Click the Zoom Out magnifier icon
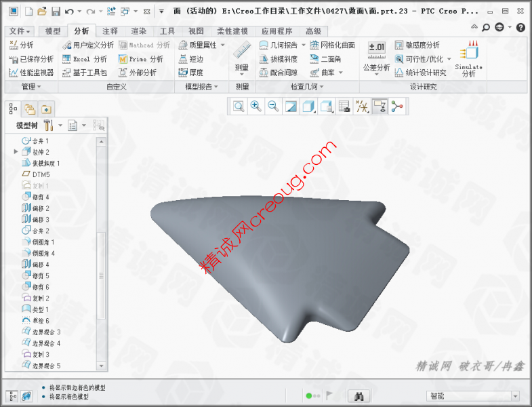 pyautogui.click(x=273, y=106)
